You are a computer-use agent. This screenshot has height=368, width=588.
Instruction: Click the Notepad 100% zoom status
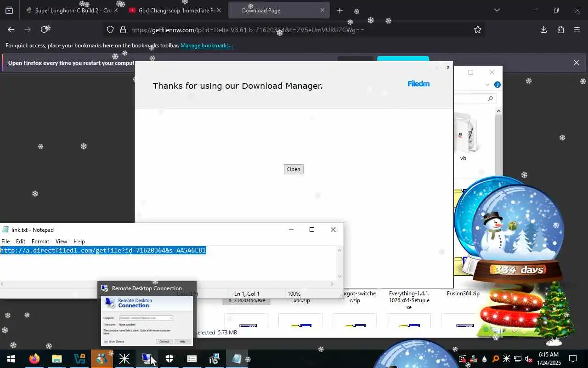click(x=294, y=293)
